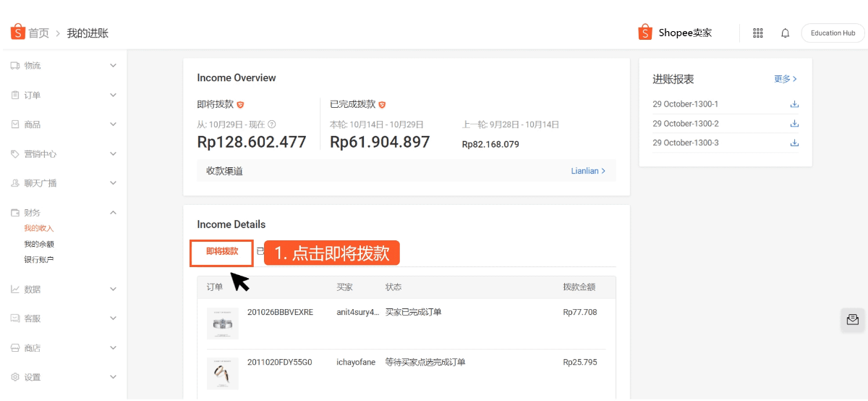Click the 商店 shop icon
This screenshot has width=868, height=401.
(x=15, y=348)
